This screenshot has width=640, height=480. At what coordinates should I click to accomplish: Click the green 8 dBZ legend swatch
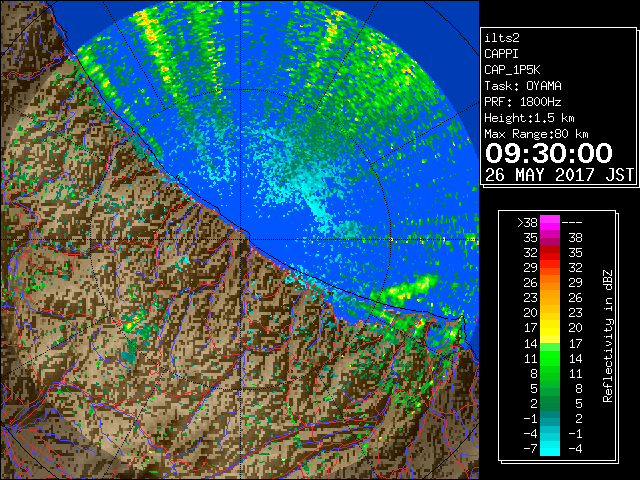point(550,373)
